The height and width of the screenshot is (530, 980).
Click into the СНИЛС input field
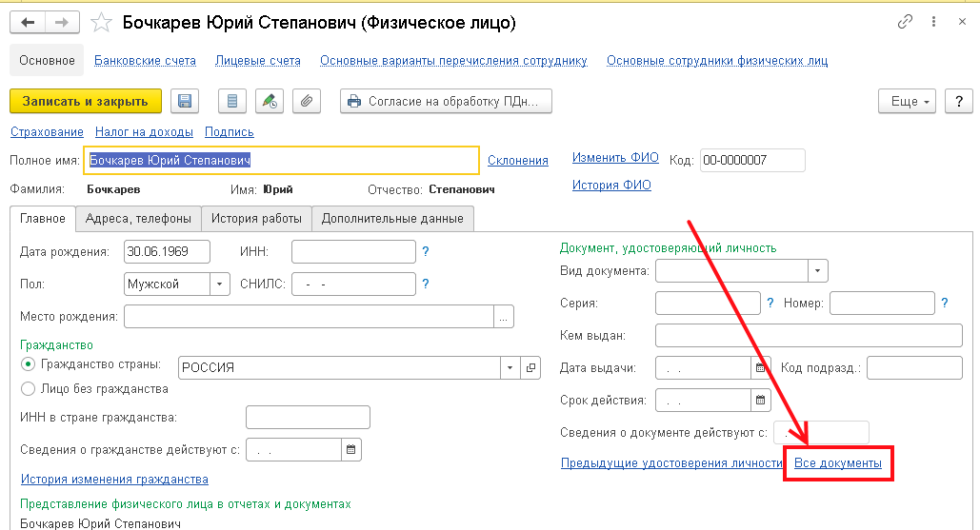pos(352,284)
